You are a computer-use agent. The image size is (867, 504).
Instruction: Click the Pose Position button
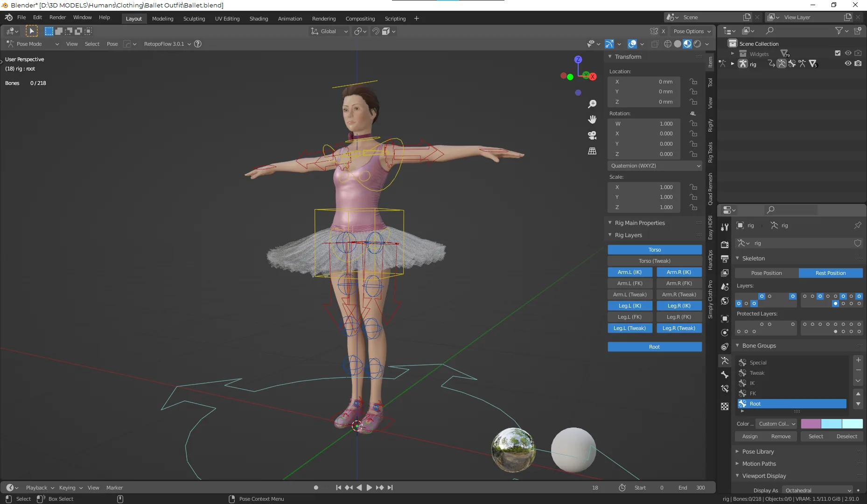click(767, 273)
